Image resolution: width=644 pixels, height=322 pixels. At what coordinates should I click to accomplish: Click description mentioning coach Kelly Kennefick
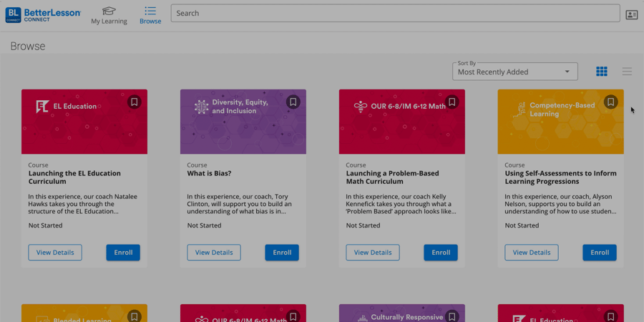401,204
